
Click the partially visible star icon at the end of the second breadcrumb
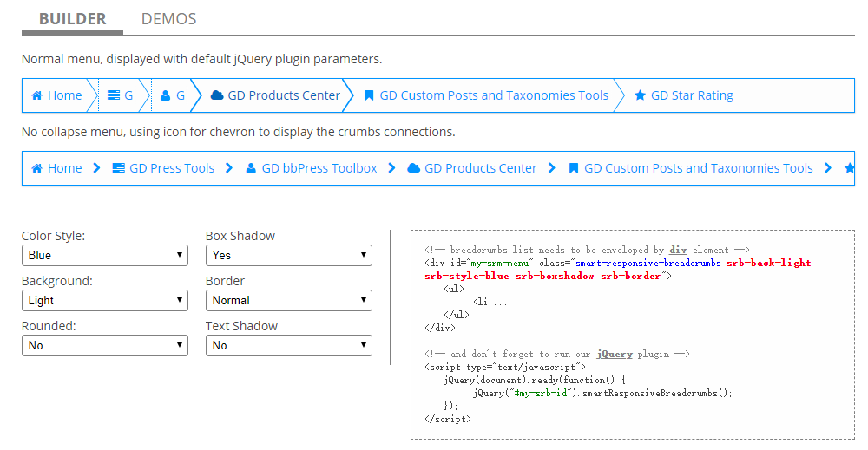coord(849,167)
